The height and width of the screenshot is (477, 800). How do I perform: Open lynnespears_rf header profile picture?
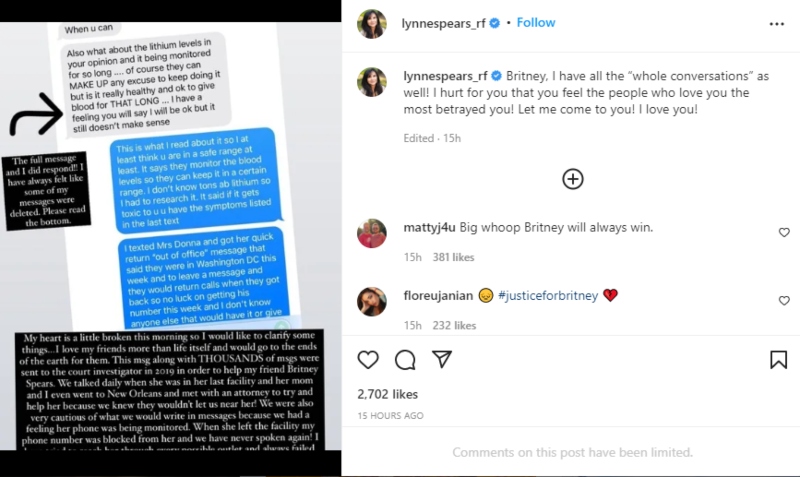click(x=371, y=24)
